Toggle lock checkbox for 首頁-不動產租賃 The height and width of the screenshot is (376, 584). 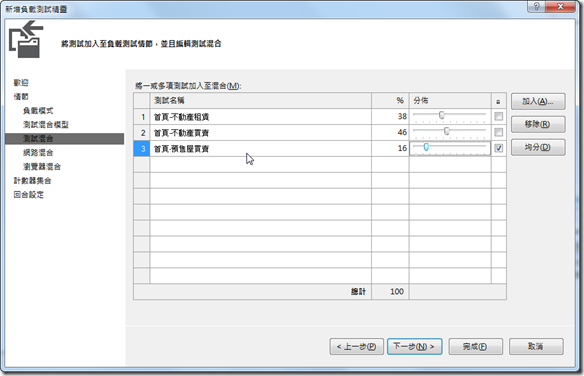(498, 117)
